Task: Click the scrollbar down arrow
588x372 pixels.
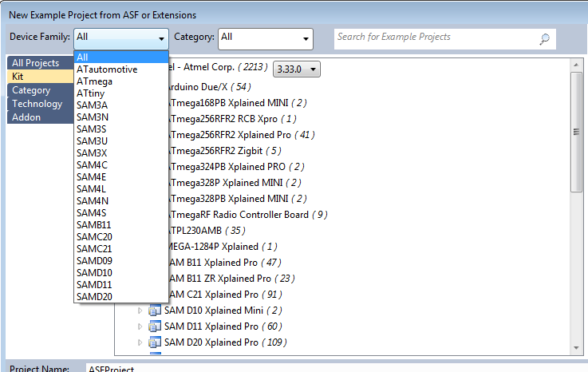Action: coord(576,348)
